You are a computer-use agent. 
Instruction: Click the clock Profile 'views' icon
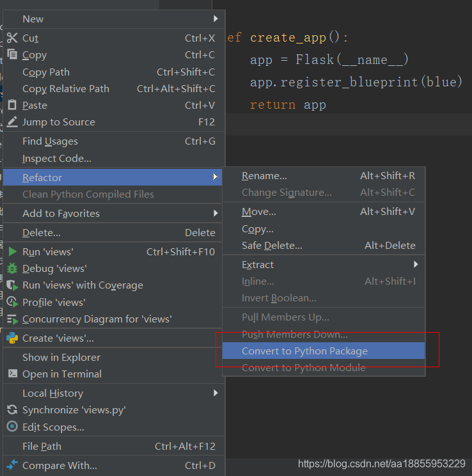(12, 302)
